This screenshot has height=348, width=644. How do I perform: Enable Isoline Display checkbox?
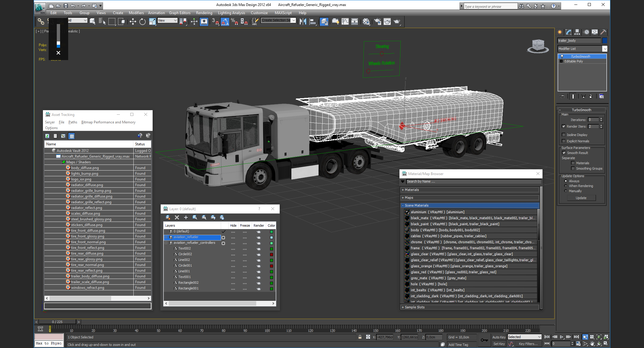pos(564,135)
